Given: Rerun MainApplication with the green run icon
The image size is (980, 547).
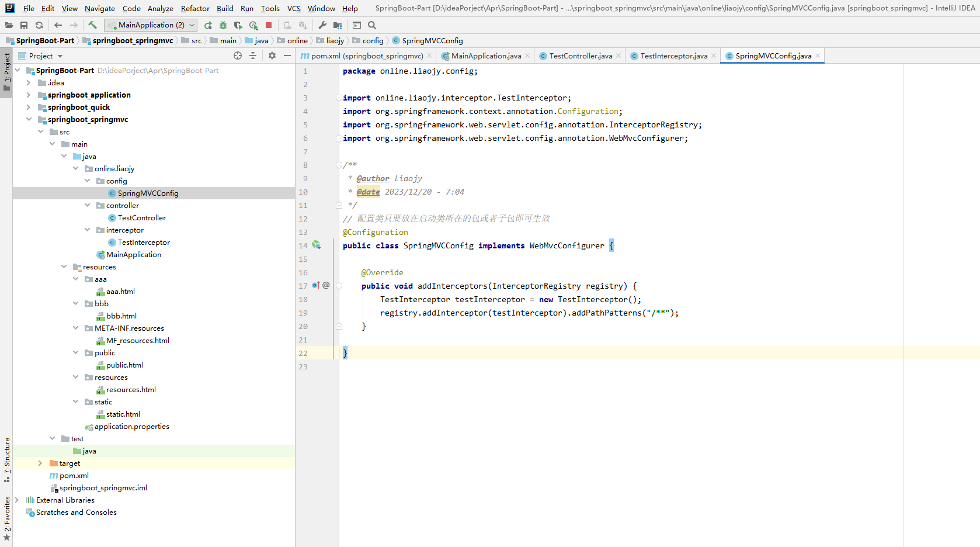Looking at the screenshot, I should pyautogui.click(x=208, y=25).
